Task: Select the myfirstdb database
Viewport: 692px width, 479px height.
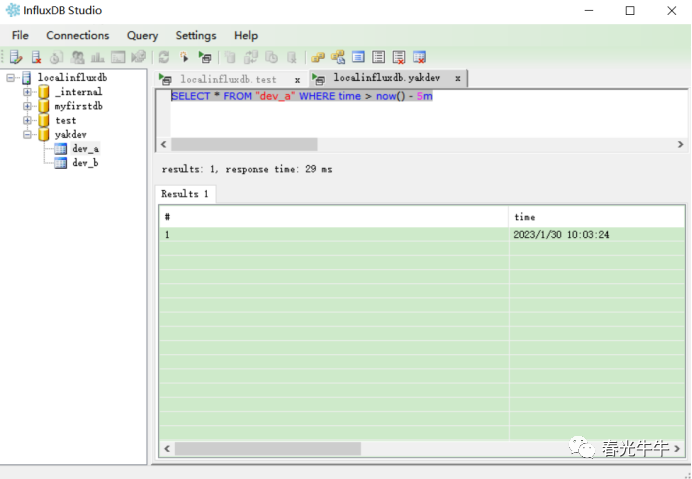Action: tap(79, 106)
